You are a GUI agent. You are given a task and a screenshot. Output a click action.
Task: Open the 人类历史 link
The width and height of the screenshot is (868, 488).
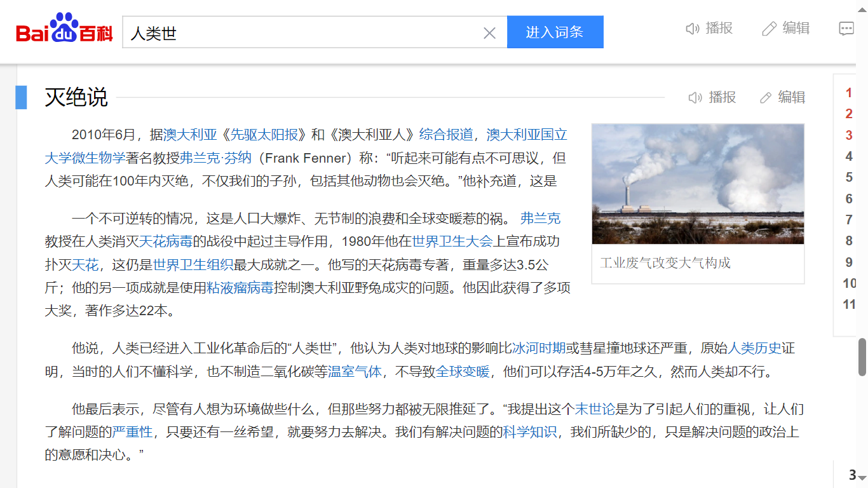[754, 348]
